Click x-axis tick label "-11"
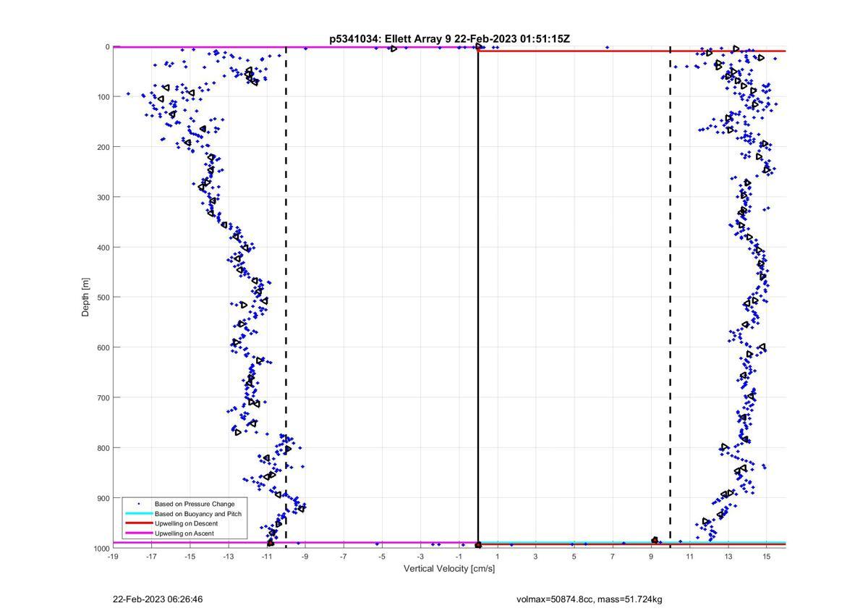Screen dimensions: 868x616 (267, 557)
